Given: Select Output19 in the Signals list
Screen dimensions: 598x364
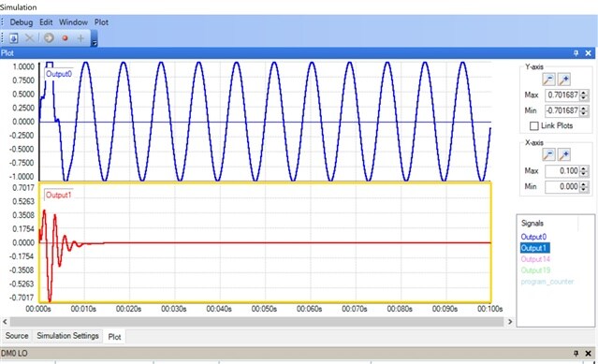Looking at the screenshot, I should click(535, 270).
